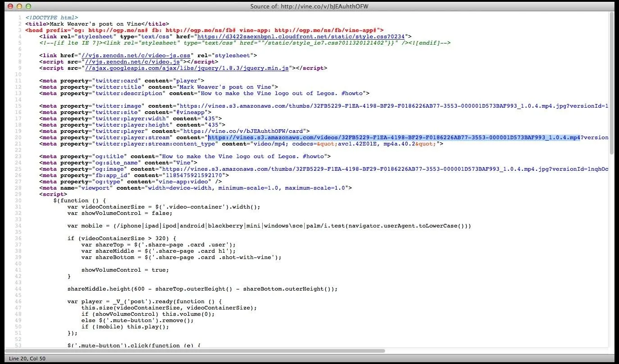Click the horizontal scrollbar at the bottom

(195, 350)
